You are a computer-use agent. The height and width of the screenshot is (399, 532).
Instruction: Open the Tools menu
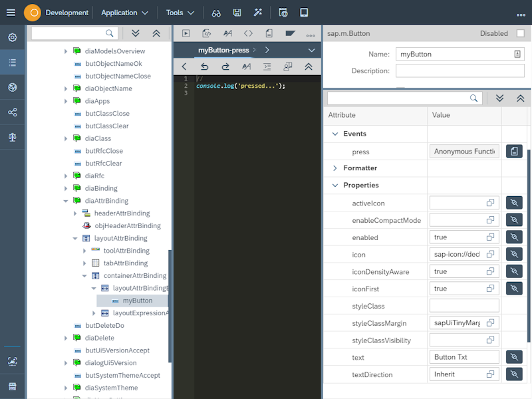pyautogui.click(x=175, y=12)
